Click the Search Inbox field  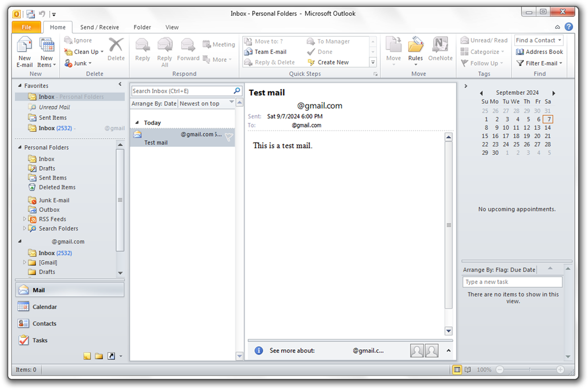click(181, 91)
